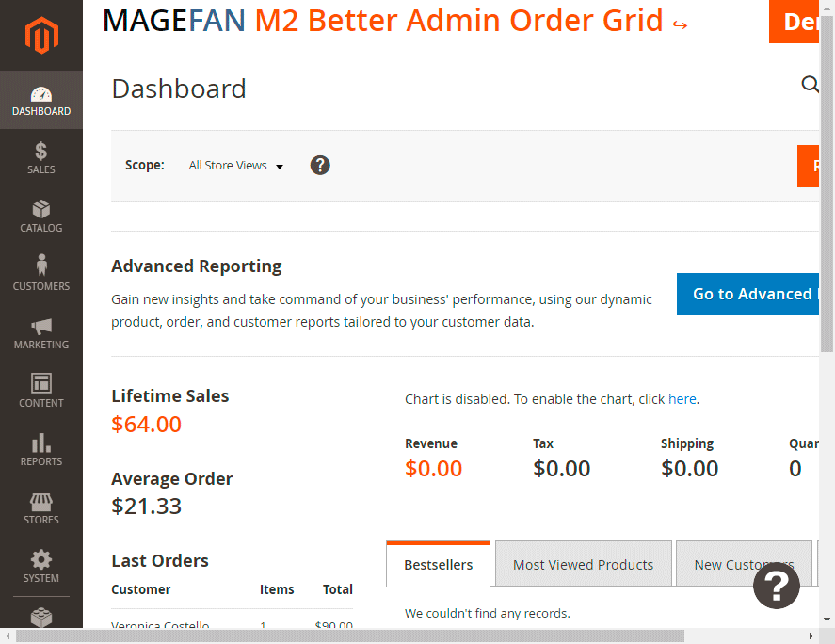835x644 pixels.
Task: Expand the All Store Views dropdown
Action: [235, 166]
